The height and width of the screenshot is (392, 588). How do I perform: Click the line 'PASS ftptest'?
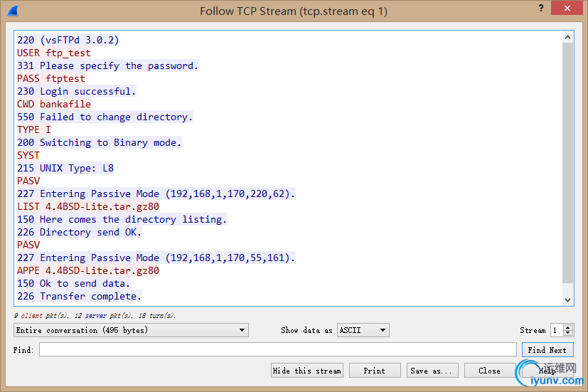tap(51, 78)
